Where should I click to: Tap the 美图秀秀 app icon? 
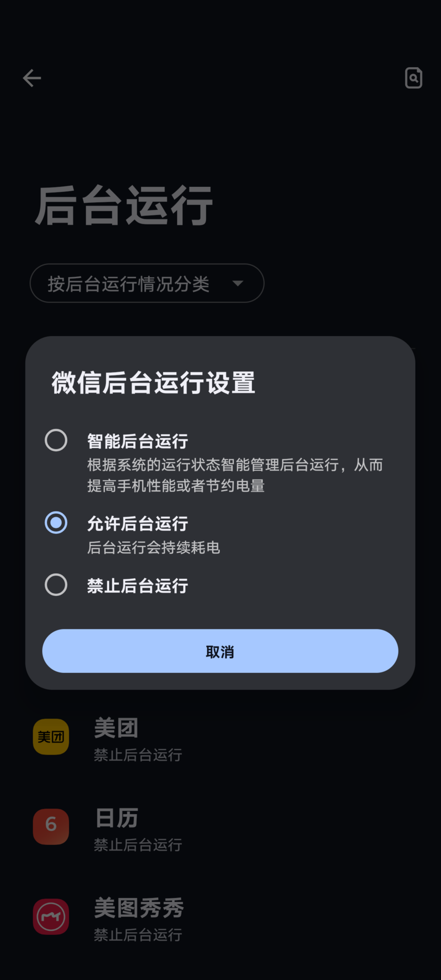[x=51, y=917]
